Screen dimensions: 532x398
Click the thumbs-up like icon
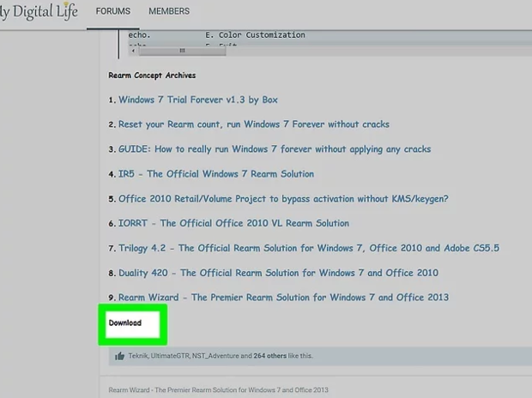pos(119,356)
